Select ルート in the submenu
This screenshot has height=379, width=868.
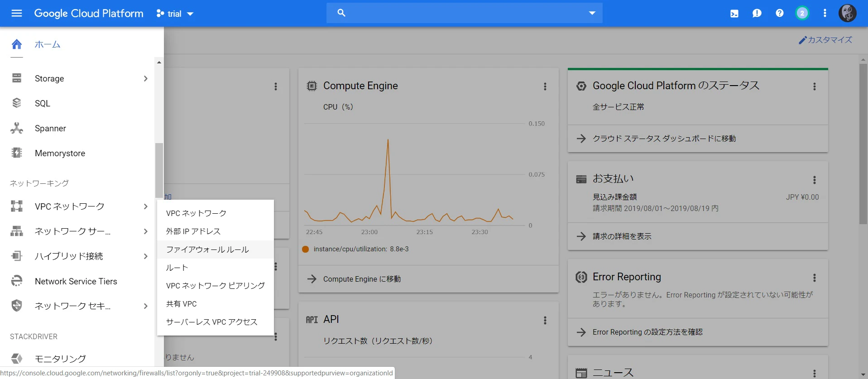(x=216, y=267)
